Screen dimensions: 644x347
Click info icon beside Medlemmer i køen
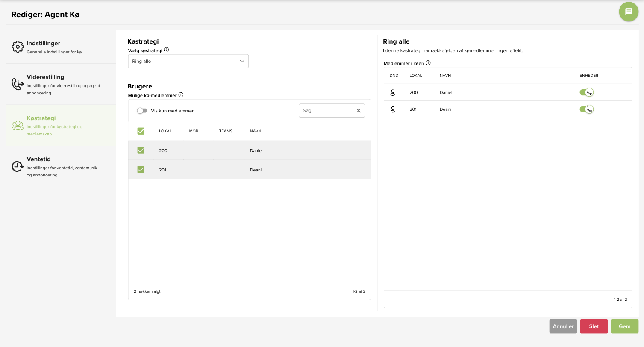(428, 63)
